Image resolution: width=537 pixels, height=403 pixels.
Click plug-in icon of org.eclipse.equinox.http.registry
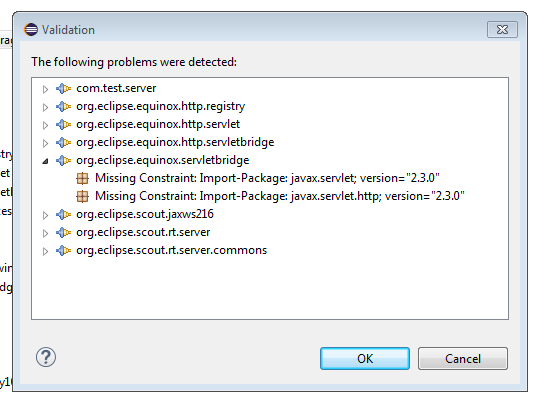point(63,106)
